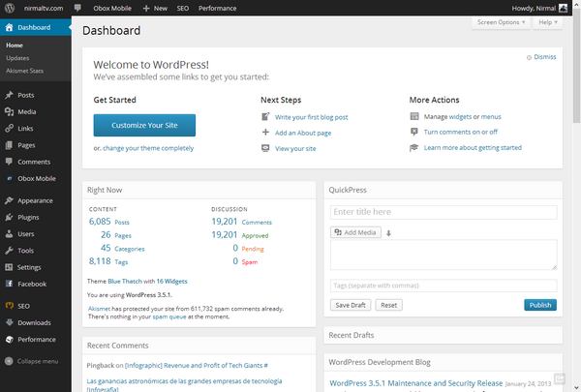Click the Plugins plug icon

click(x=9, y=217)
